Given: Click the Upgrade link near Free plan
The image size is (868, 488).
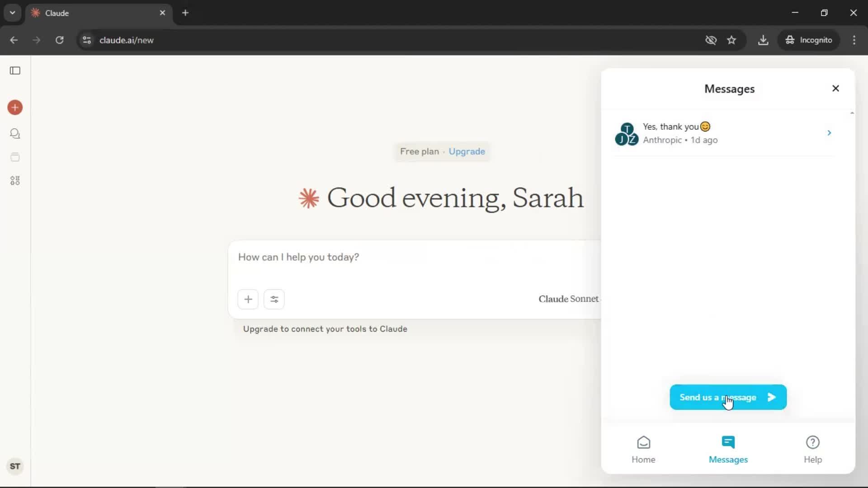Looking at the screenshot, I should click(x=467, y=151).
